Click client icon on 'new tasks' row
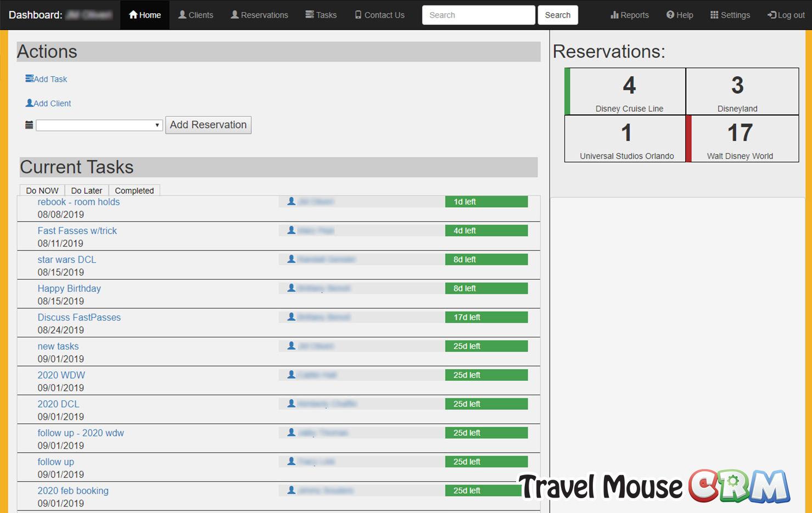812x513 pixels. [x=292, y=346]
